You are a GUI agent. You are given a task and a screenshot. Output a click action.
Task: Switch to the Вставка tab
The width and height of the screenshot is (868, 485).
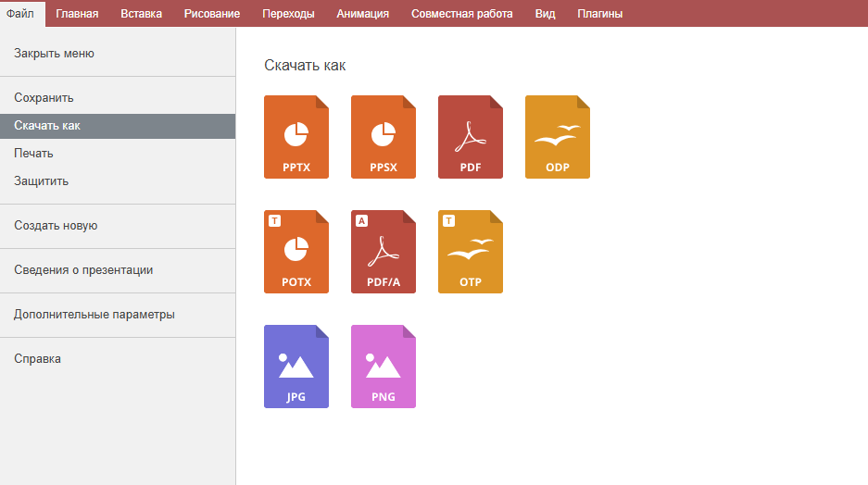click(x=141, y=14)
